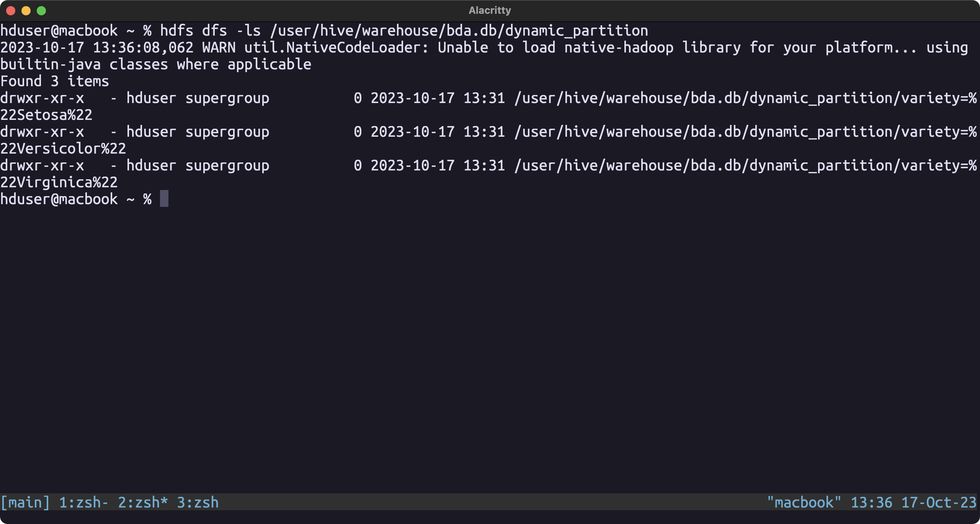
Task: Switch to tmux window 3:zsh
Action: click(198, 503)
